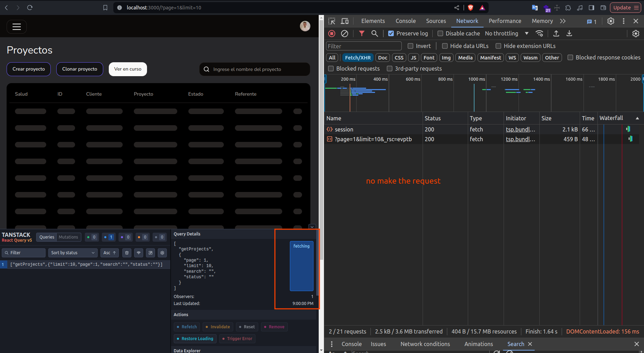Click the Crear proyecto button
644x353 pixels.
click(x=29, y=69)
